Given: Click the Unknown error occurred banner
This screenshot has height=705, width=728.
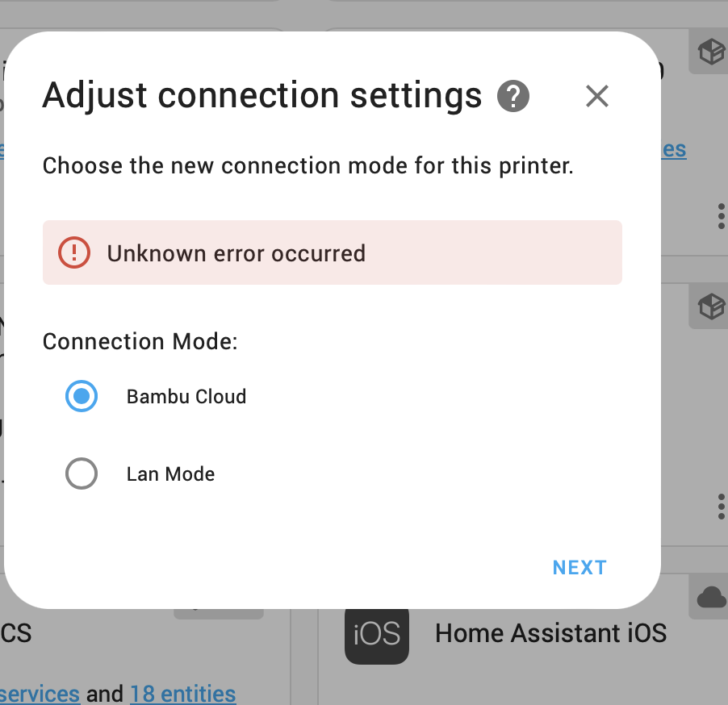Looking at the screenshot, I should [x=333, y=252].
